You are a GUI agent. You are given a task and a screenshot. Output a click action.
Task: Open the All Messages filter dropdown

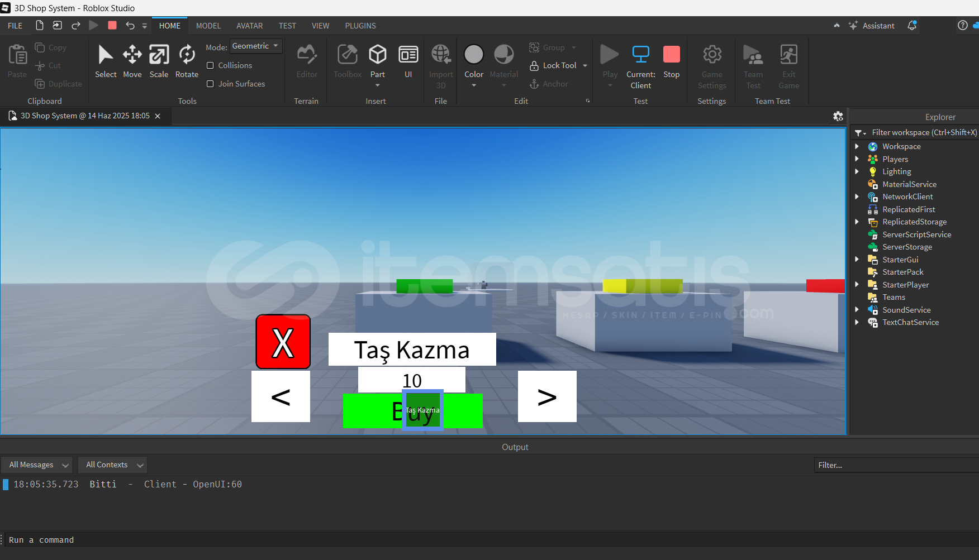37,465
